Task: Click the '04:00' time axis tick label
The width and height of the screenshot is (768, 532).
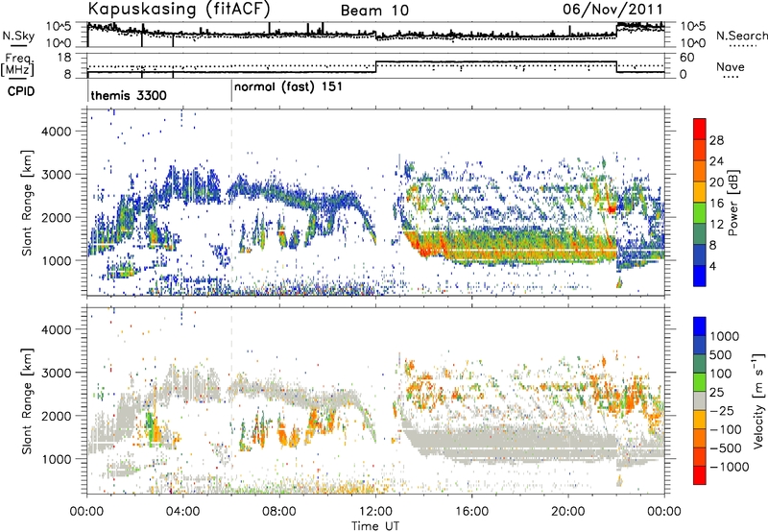Action: [x=182, y=512]
